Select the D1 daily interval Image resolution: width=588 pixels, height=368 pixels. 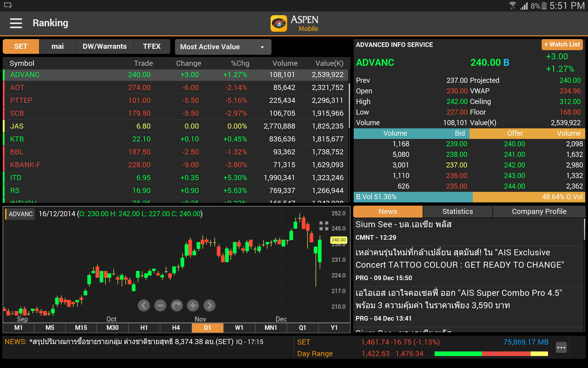tap(208, 328)
